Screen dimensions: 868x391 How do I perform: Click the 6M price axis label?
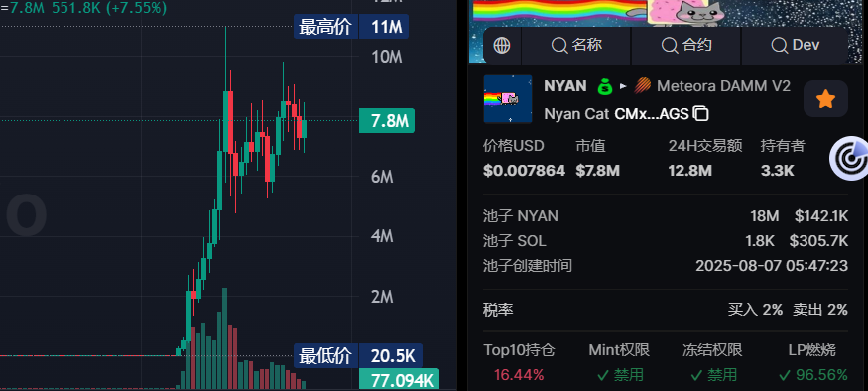(382, 177)
